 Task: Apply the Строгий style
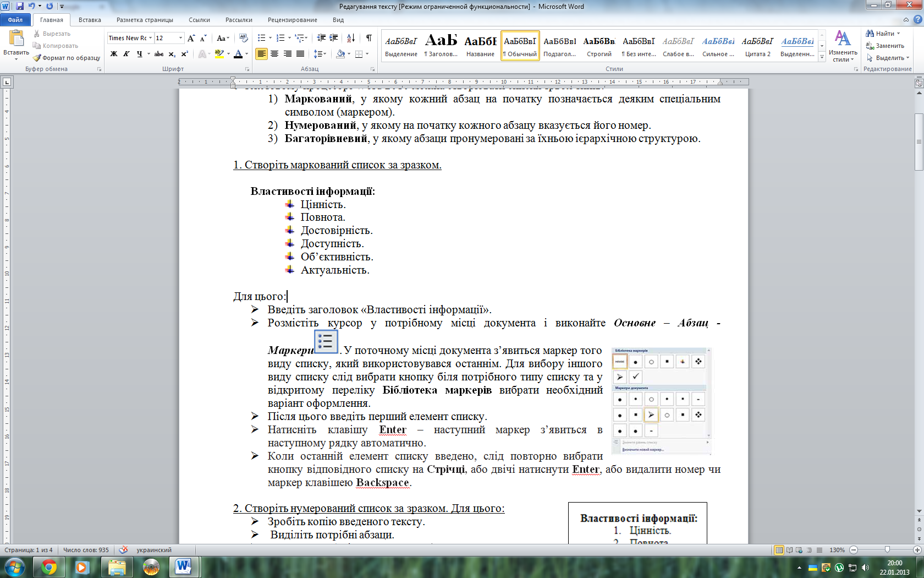pyautogui.click(x=599, y=46)
